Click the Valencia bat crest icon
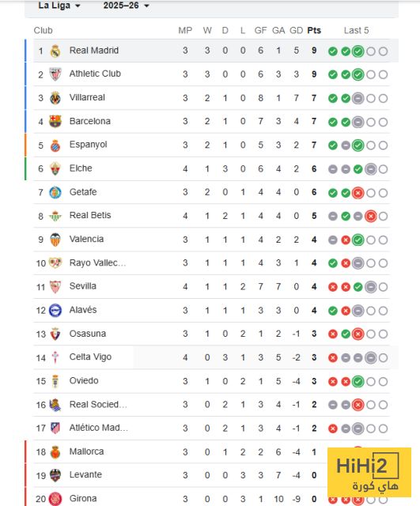Viewport: 420px width, 506px height. (55, 240)
